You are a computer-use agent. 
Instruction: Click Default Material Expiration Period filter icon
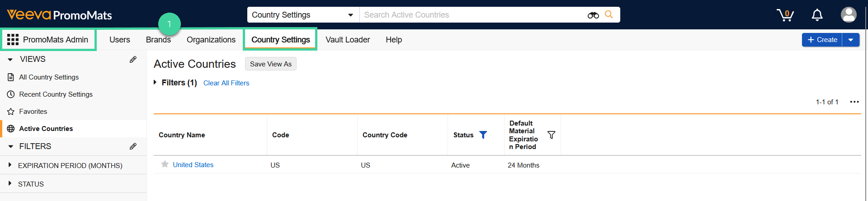551,135
